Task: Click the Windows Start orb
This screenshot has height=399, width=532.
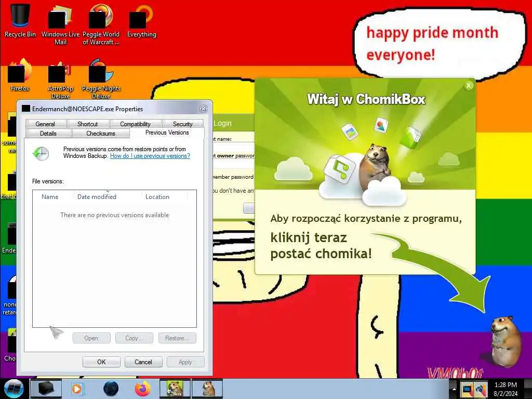Action: [14, 389]
